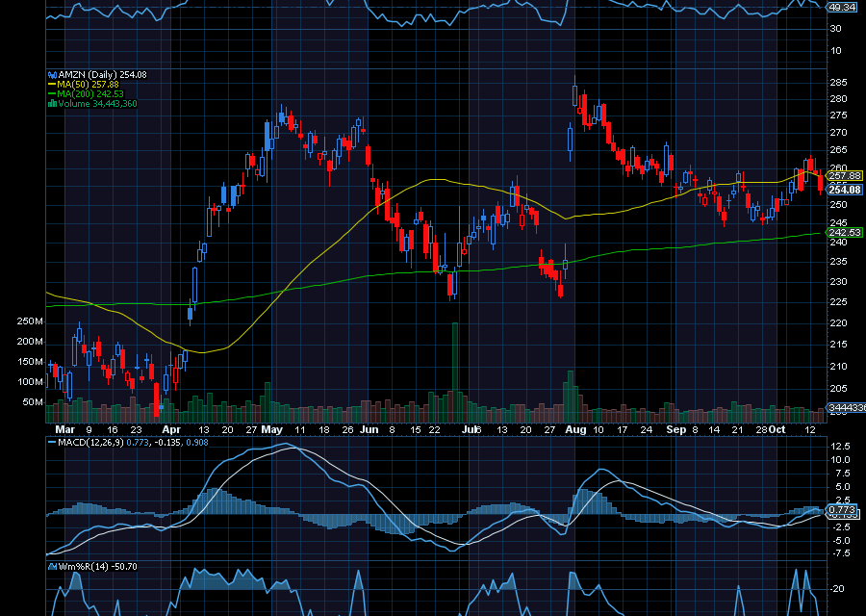This screenshot has width=866, height=616.
Task: Click the 210 price axis label
Action: [x=838, y=367]
